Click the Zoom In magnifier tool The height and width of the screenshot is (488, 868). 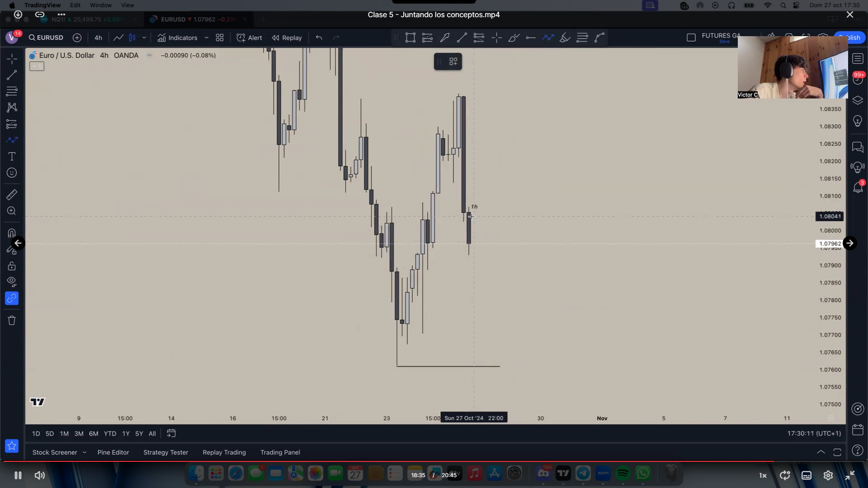pyautogui.click(x=12, y=211)
